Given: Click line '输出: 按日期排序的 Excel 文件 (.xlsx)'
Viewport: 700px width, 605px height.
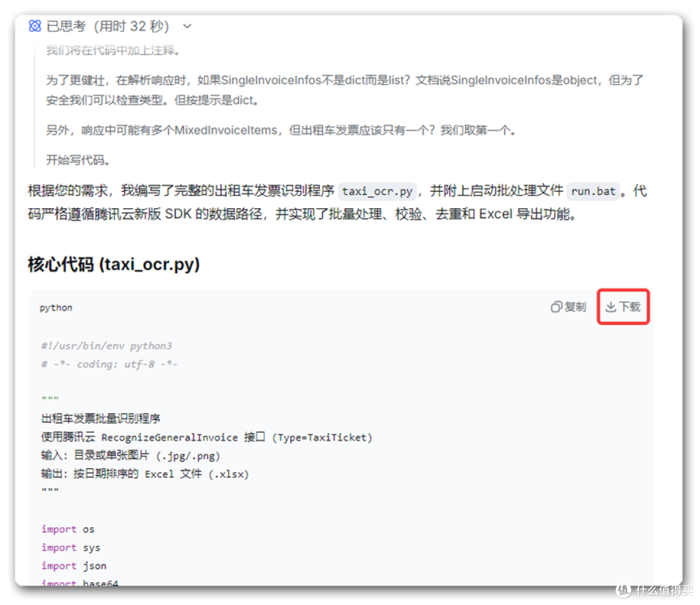Looking at the screenshot, I should pos(145,474).
